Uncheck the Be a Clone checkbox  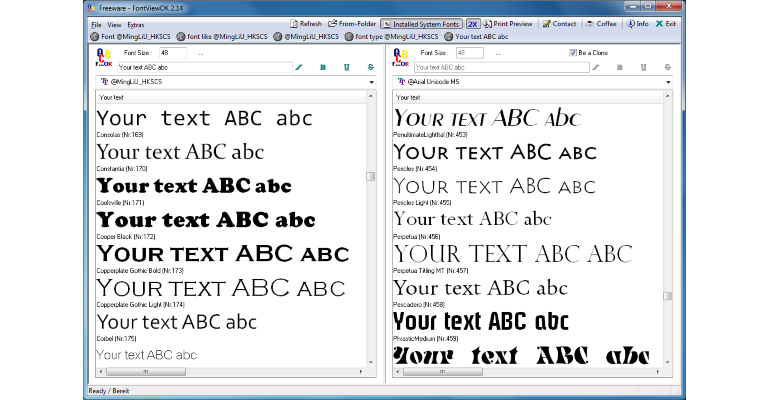coord(573,53)
